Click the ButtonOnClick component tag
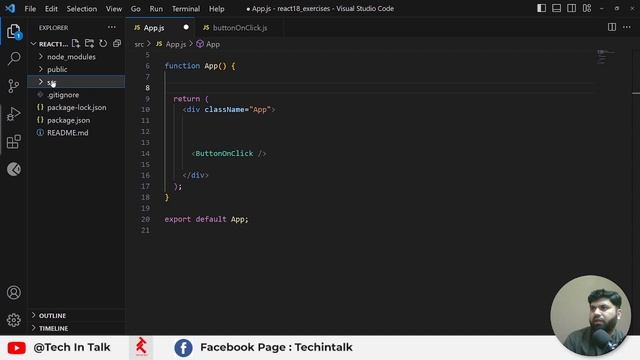The width and height of the screenshot is (640, 360). click(229, 153)
